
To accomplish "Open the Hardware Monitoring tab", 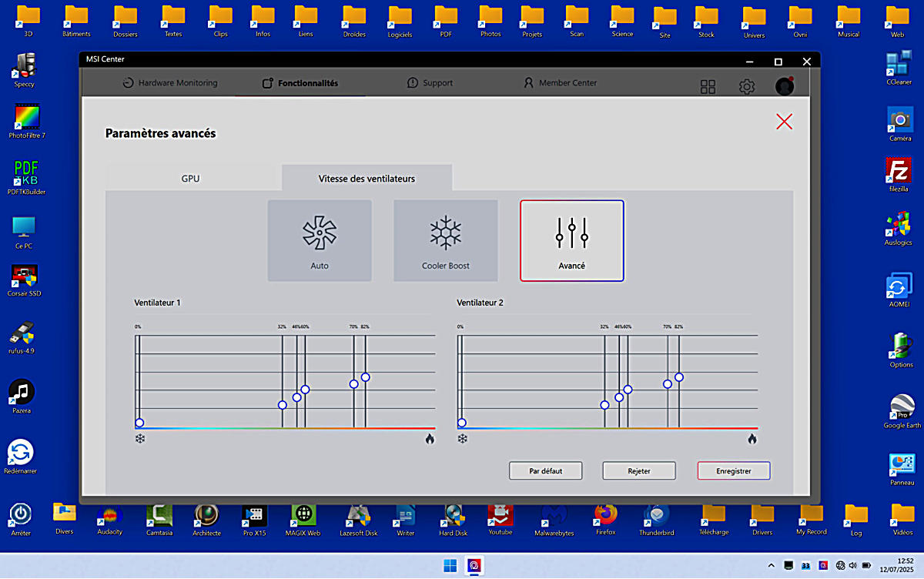I will coord(170,83).
